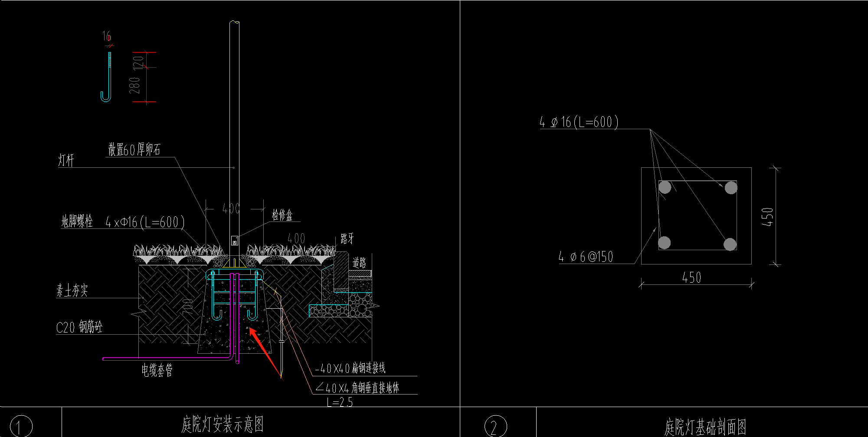Image resolution: width=868 pixels, height=437 pixels.
Task: Select the circled number 2 marker
Action: tap(495, 426)
